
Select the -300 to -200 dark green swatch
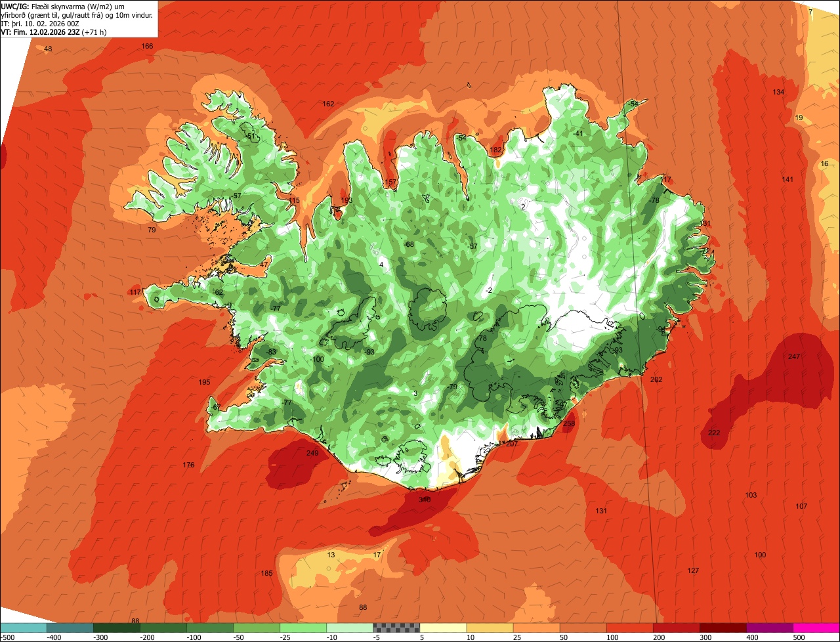point(116,628)
